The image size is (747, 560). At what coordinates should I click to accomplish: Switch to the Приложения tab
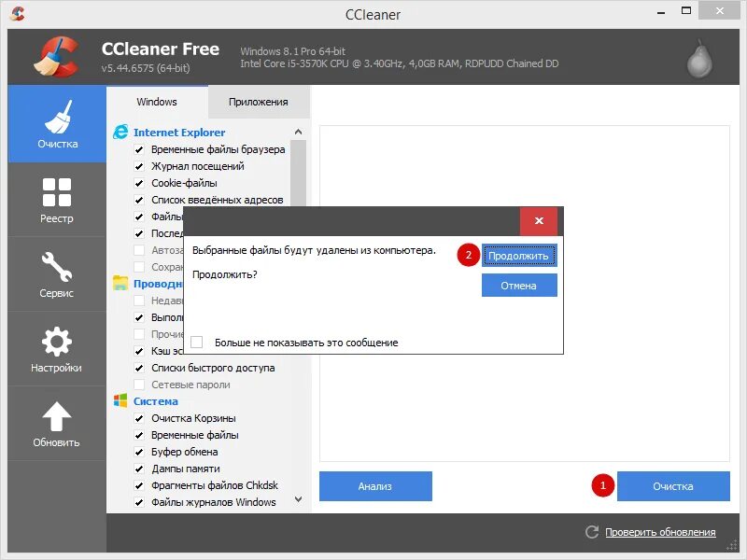click(259, 102)
